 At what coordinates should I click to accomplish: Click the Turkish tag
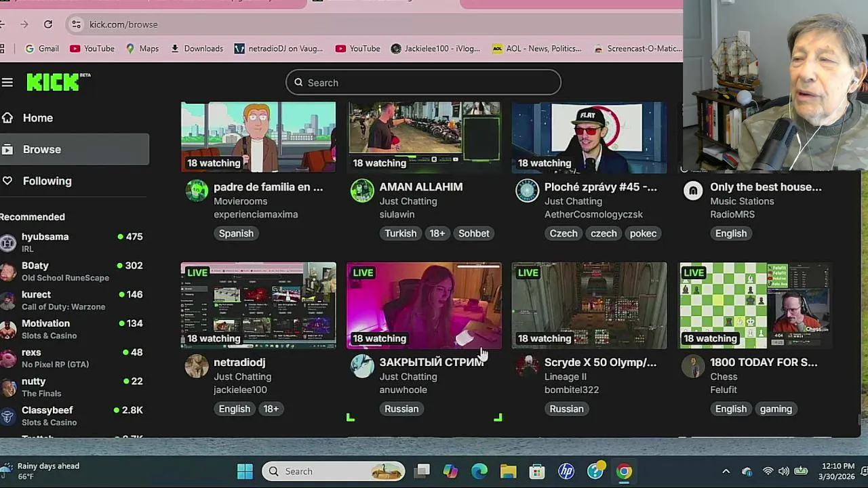(x=401, y=233)
